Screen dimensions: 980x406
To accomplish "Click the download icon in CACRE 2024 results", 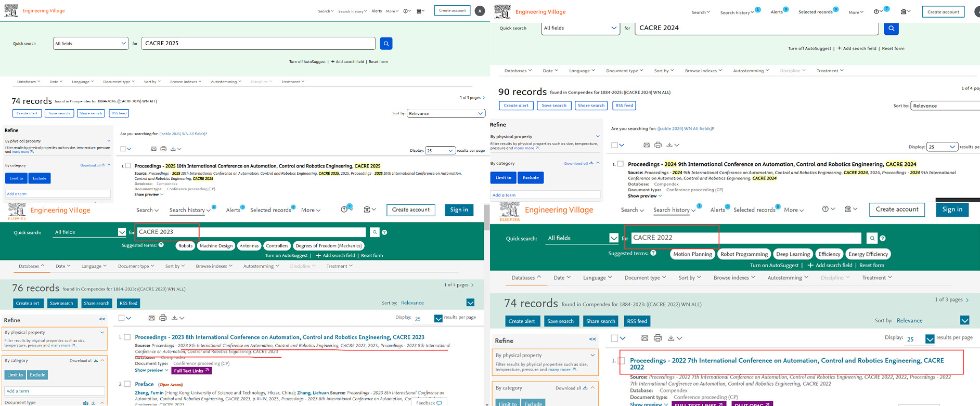I will click(669, 145).
